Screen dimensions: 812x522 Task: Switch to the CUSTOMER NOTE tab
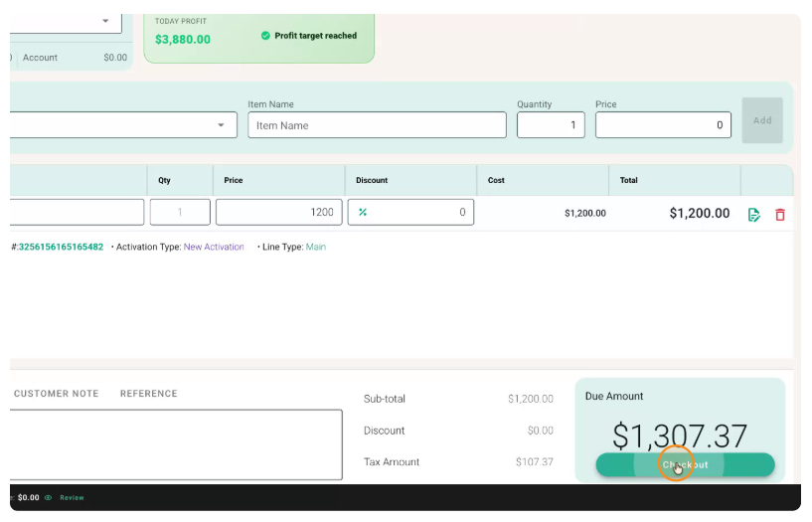[57, 394]
